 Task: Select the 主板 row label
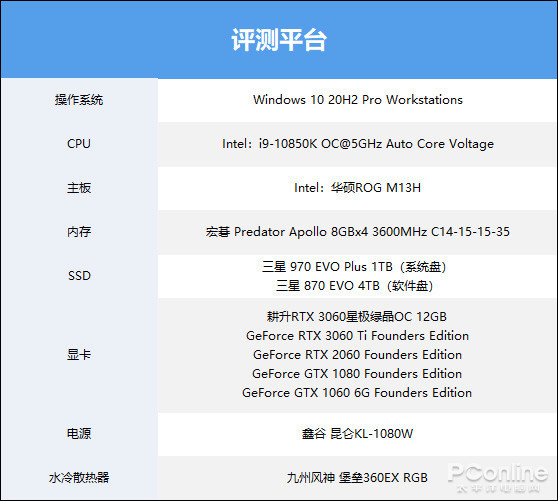coord(79,188)
